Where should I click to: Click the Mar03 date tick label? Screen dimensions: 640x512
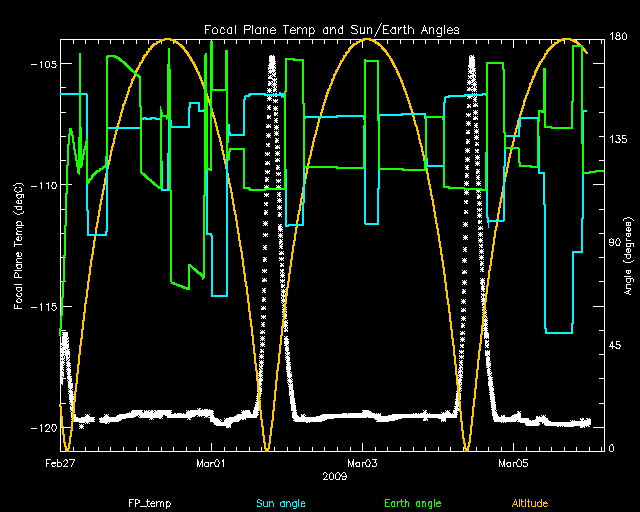(x=362, y=464)
